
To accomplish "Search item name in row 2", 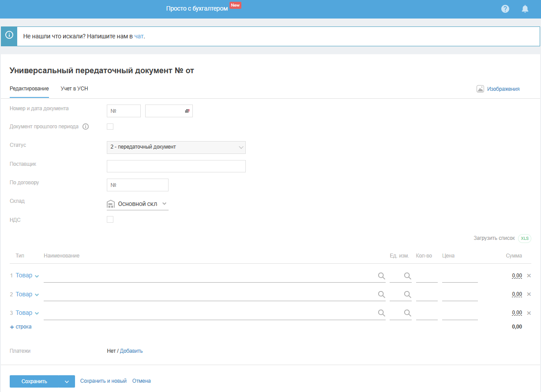I will (x=381, y=294).
